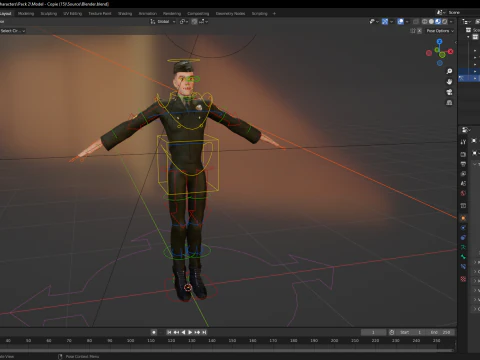Open the Texture Paint workspace tab

[100, 14]
